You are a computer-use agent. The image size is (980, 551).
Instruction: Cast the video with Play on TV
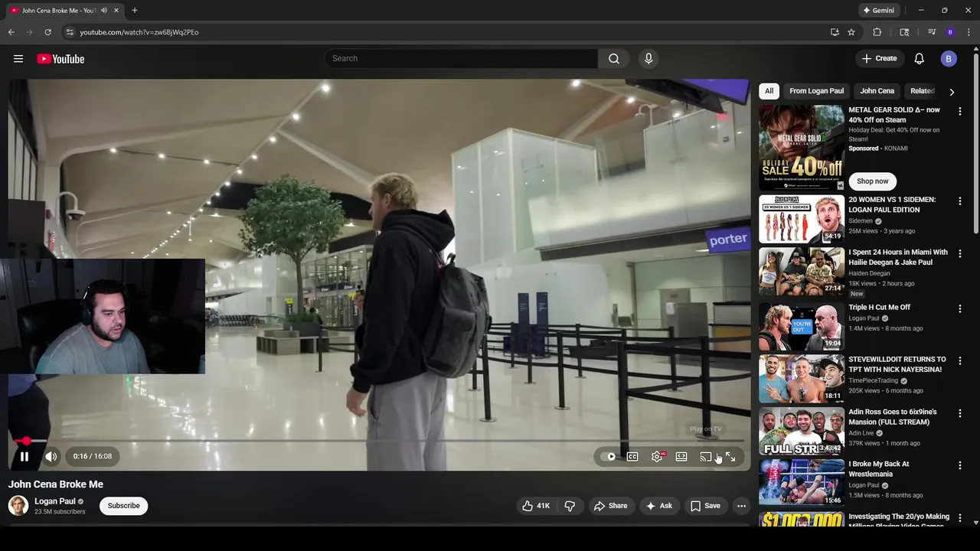[705, 457]
